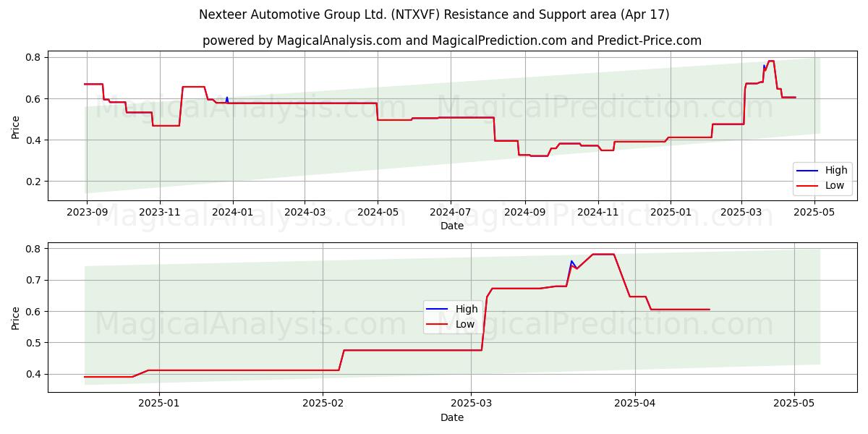
Task: Click the '2023-11' tick label on the top chart
Action: [159, 213]
